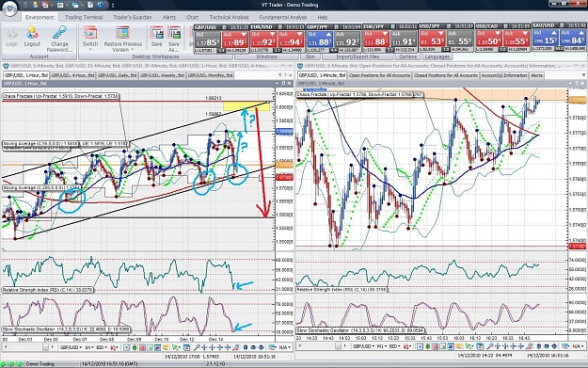The width and height of the screenshot is (588, 368).
Task: Click the Switch workspace icon
Action: click(x=90, y=33)
